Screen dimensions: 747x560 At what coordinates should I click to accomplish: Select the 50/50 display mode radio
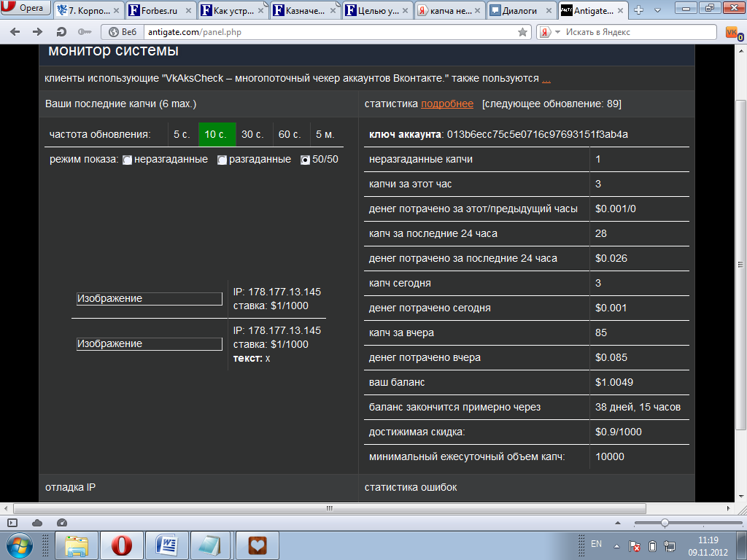pyautogui.click(x=306, y=160)
